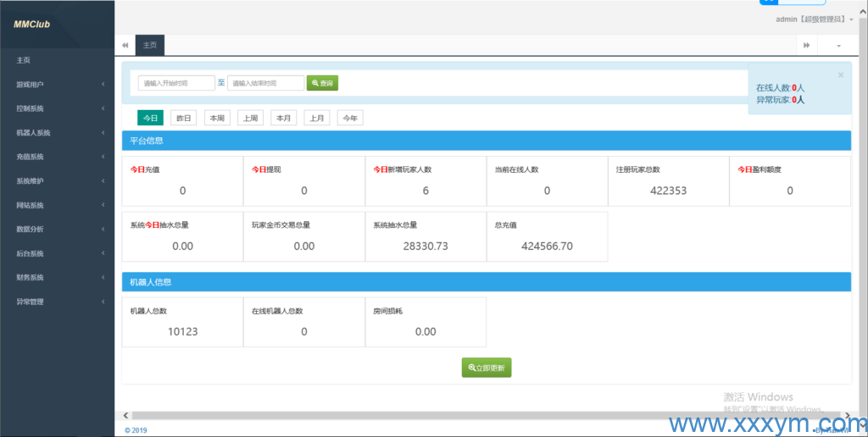Viewport: 868px width, 437px height.
Task: Click the tab scroll-left double arrow icon
Action: click(x=125, y=45)
